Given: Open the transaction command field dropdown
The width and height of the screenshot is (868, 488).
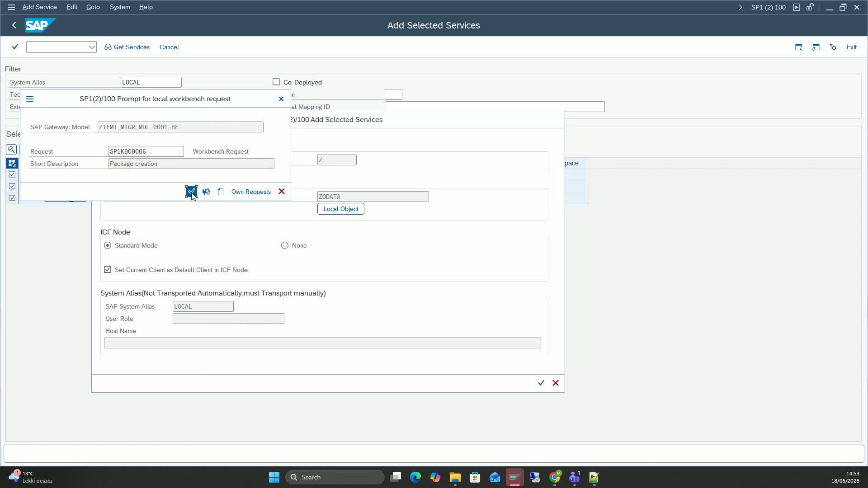Looking at the screenshot, I should [x=92, y=47].
